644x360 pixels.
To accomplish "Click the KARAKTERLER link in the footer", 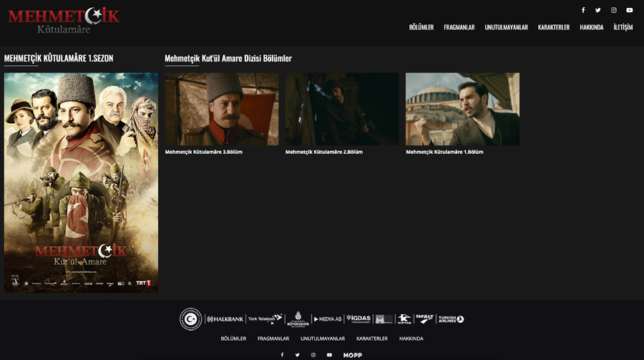I will coord(372,339).
